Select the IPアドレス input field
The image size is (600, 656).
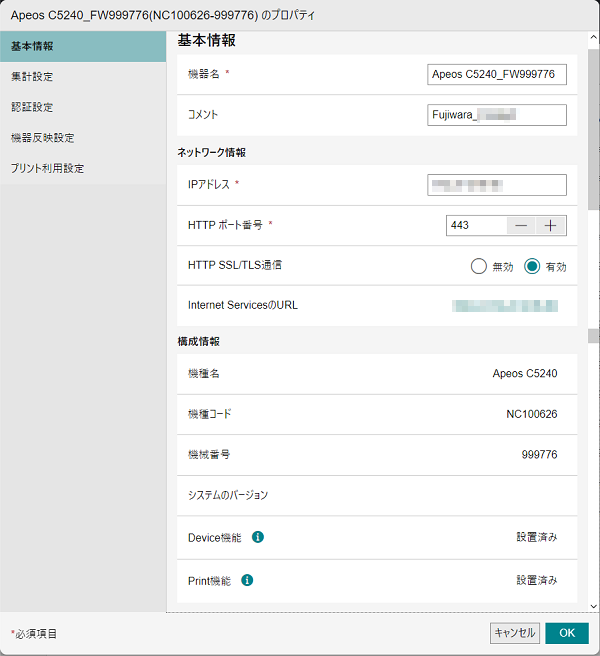tap(497, 185)
